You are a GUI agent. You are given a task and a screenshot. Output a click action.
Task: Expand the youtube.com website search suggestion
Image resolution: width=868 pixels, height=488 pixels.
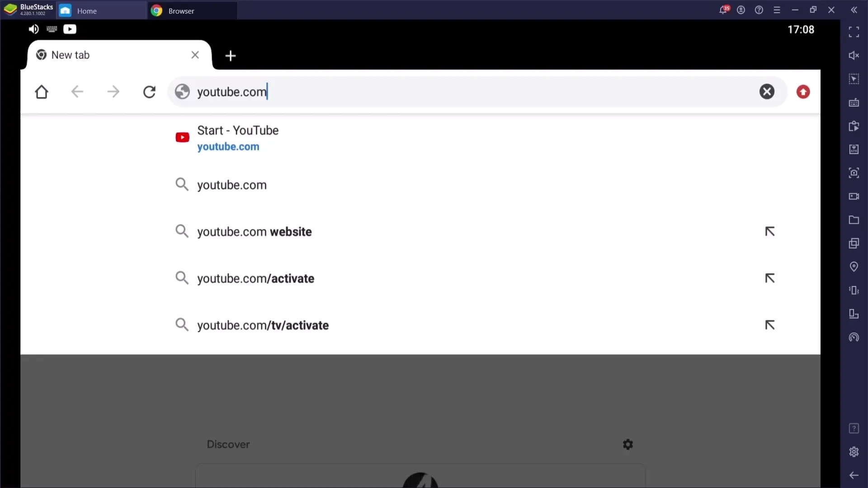coord(769,231)
